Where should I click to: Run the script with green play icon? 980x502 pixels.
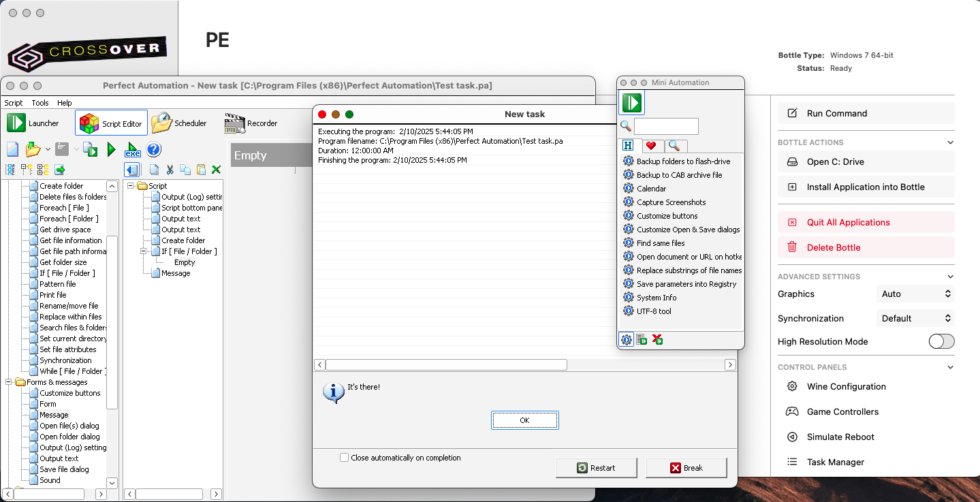[x=112, y=149]
